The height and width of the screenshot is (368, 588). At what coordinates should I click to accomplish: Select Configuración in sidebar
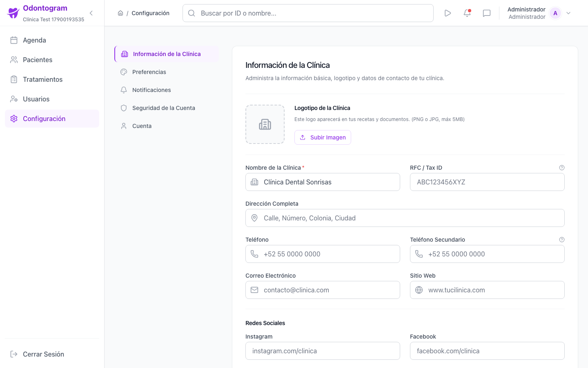pos(52,119)
